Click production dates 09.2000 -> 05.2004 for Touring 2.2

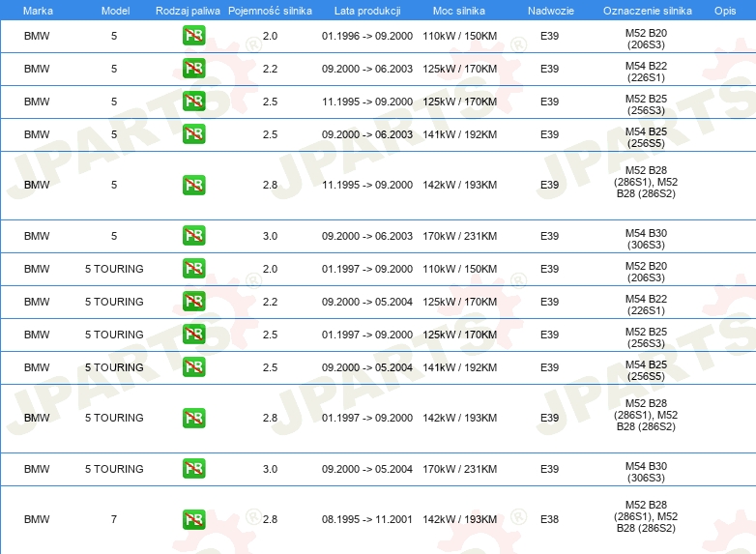click(367, 302)
